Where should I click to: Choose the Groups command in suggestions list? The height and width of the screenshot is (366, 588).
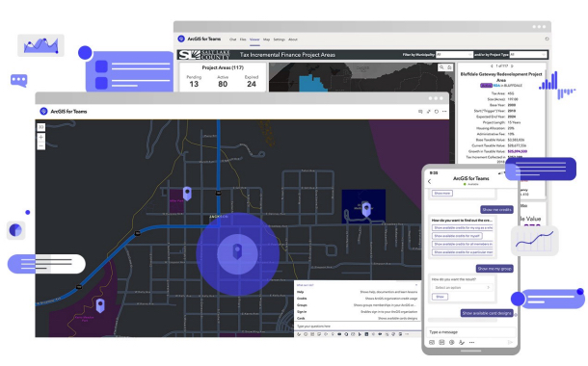(x=357, y=305)
